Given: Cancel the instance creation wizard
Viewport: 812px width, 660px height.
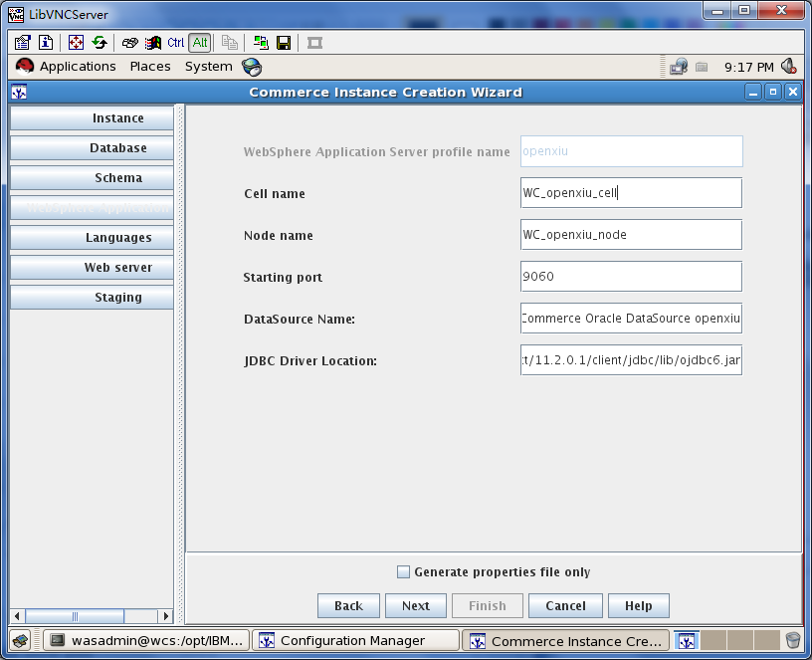Looking at the screenshot, I should click(x=565, y=605).
